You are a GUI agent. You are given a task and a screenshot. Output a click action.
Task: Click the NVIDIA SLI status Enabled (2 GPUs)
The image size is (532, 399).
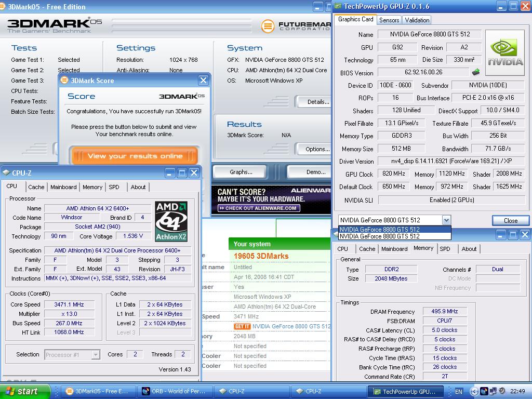[451, 200]
